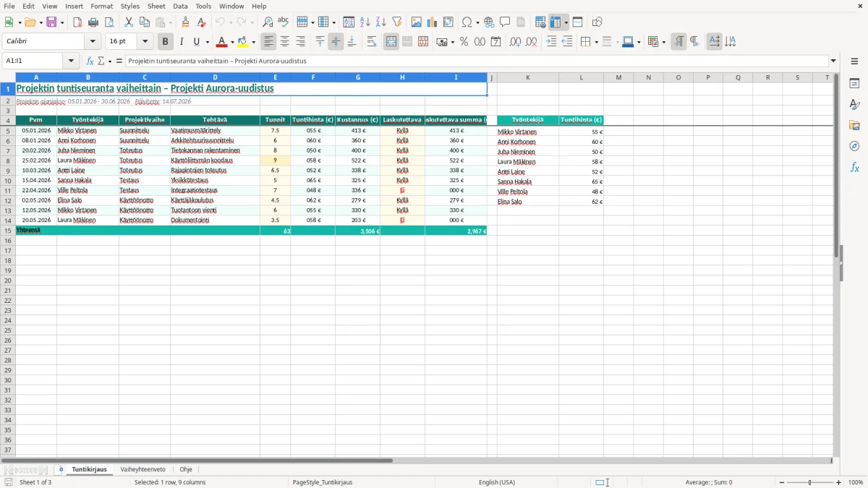Select column F header
The height and width of the screenshot is (488, 868).
coord(313,77)
